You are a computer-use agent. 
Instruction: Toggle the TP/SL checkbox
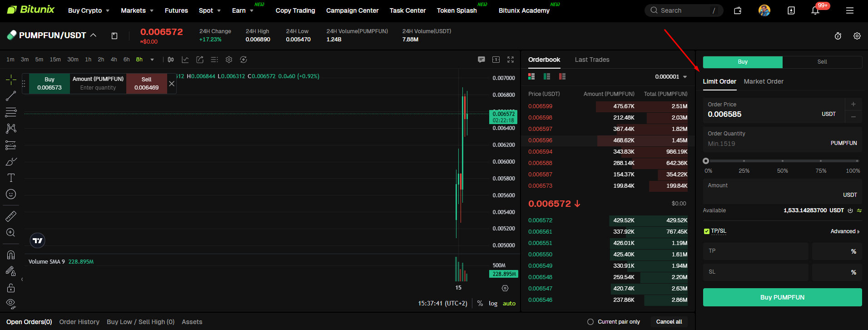pyautogui.click(x=706, y=231)
